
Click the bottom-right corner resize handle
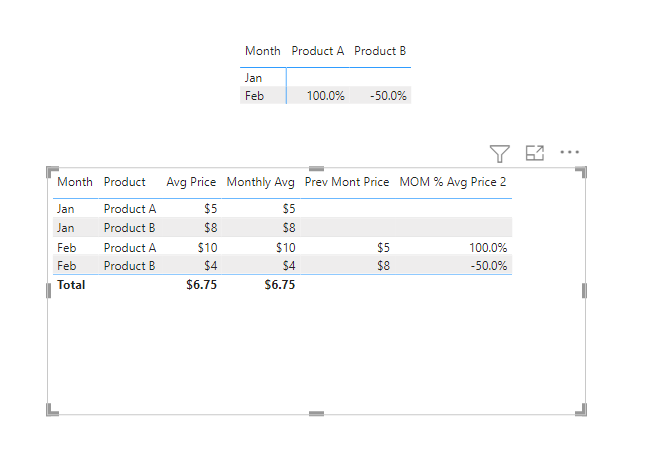click(x=582, y=410)
